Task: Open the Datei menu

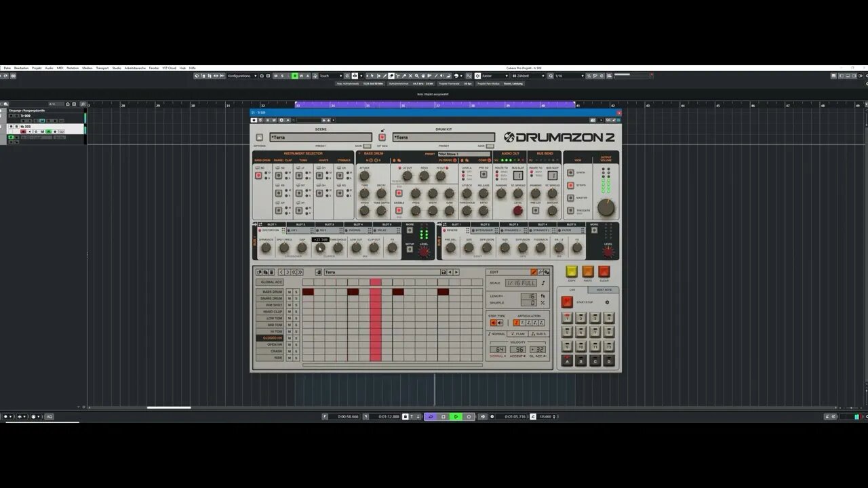Action: pyautogui.click(x=7, y=68)
